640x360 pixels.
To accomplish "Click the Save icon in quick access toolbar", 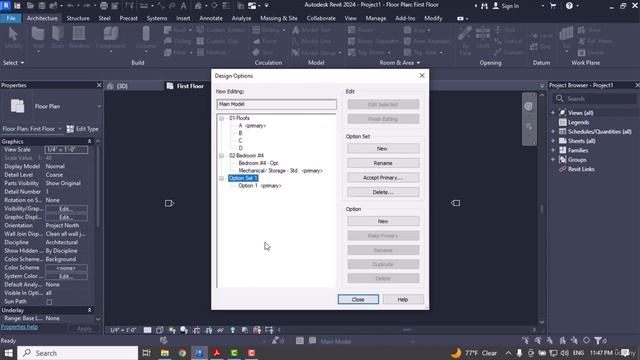I will [x=42, y=6].
